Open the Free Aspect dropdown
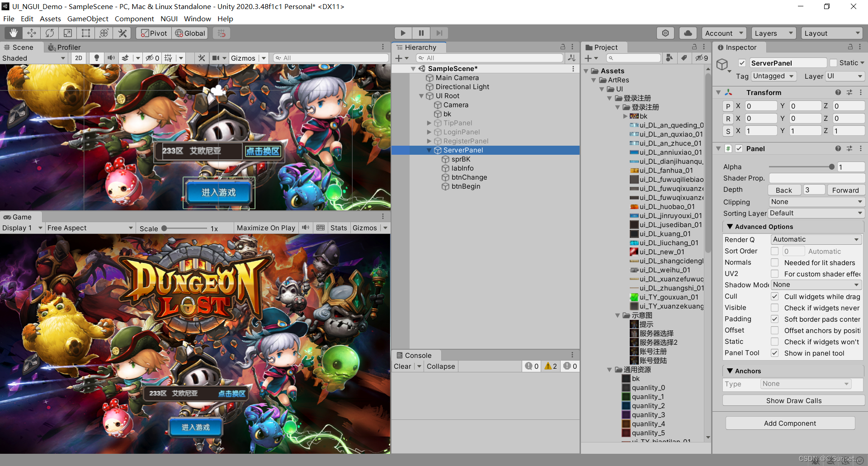This screenshot has height=466, width=868. pos(90,228)
